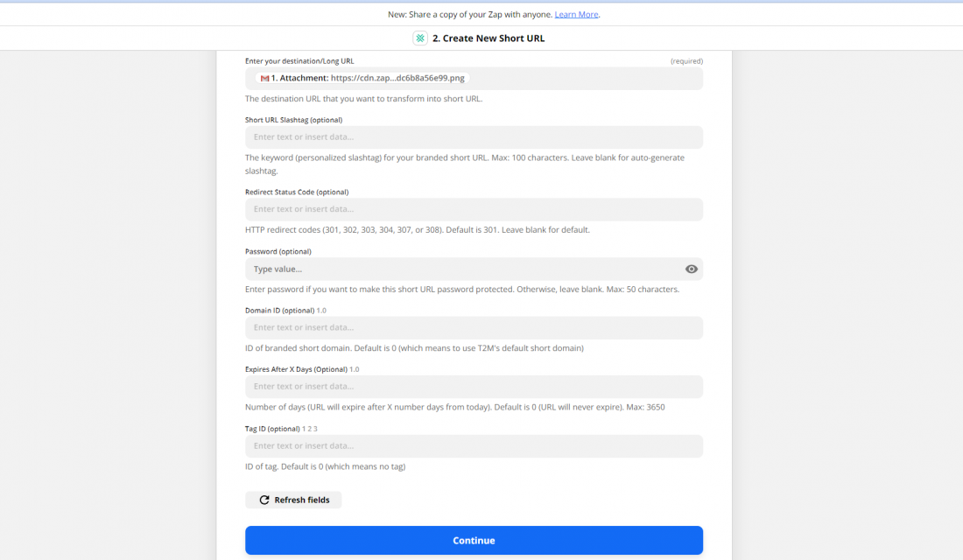963x560 pixels.
Task: Click the Refresh fields button
Action: tap(293, 500)
